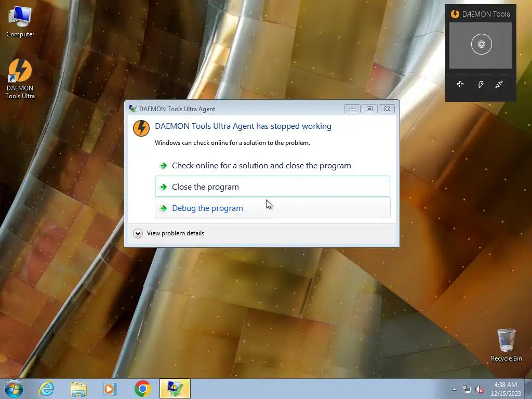Click the plus icon in DAEMON Tools gadget
532x399 pixels.
(460, 84)
